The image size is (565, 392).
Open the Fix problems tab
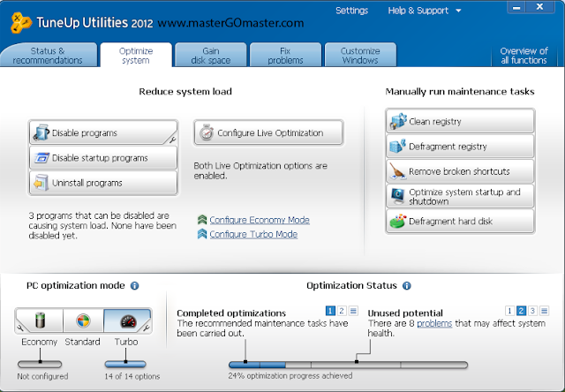pos(285,55)
